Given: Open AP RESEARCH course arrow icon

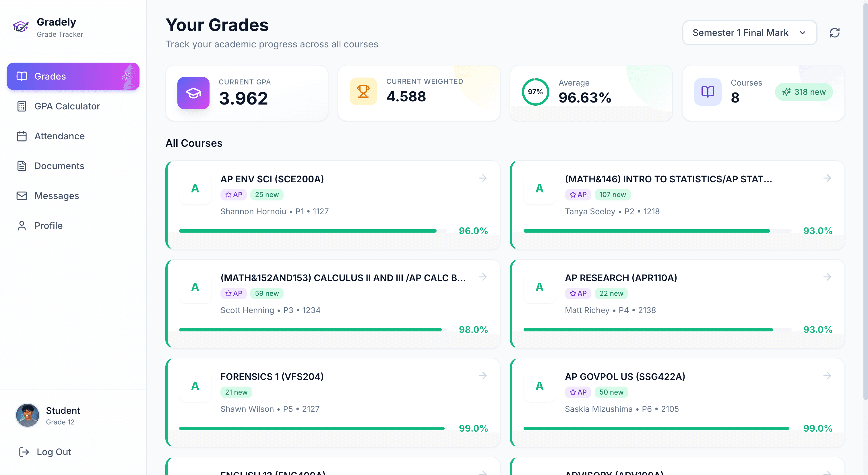Looking at the screenshot, I should click(x=827, y=277).
